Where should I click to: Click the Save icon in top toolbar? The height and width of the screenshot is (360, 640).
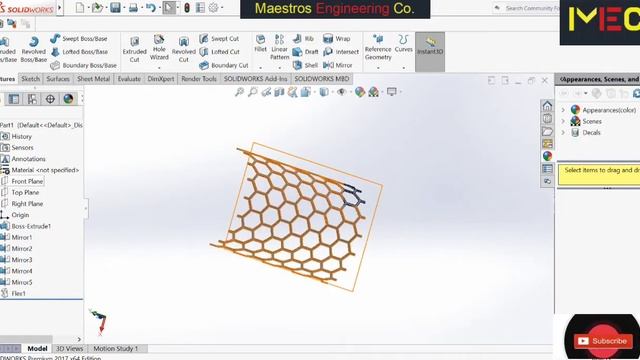[115, 7]
